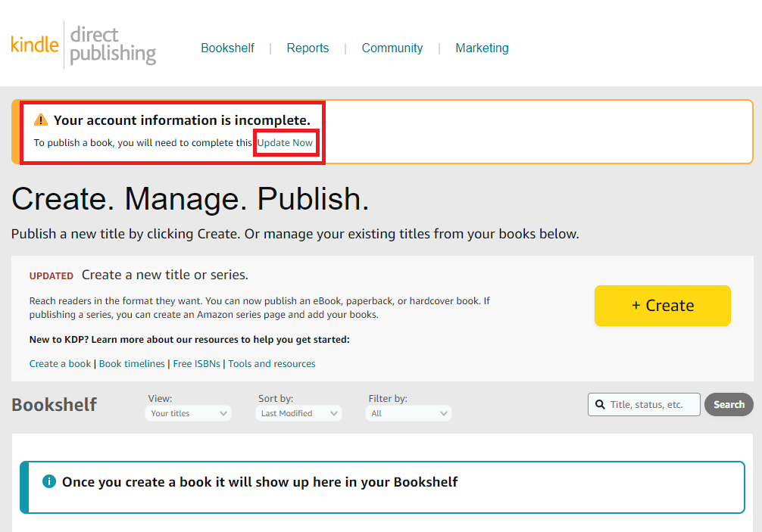Click the gray Search button
Viewport: 762px width, 532px height.
[729, 404]
